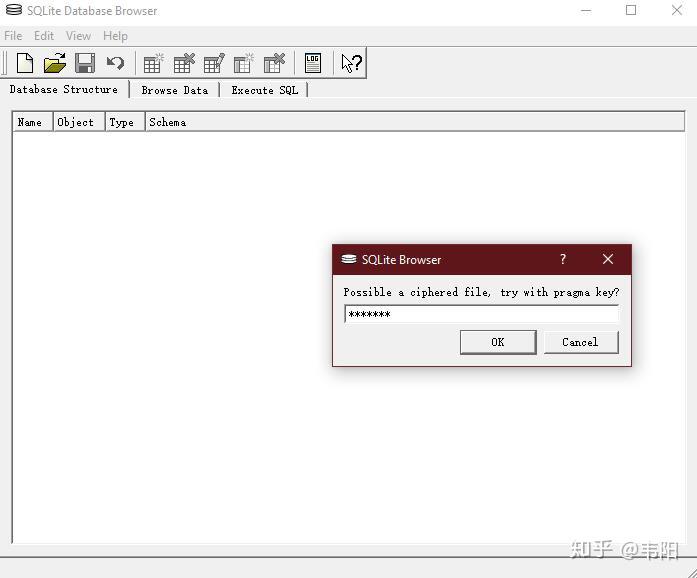Click the Type column header

tap(125, 122)
